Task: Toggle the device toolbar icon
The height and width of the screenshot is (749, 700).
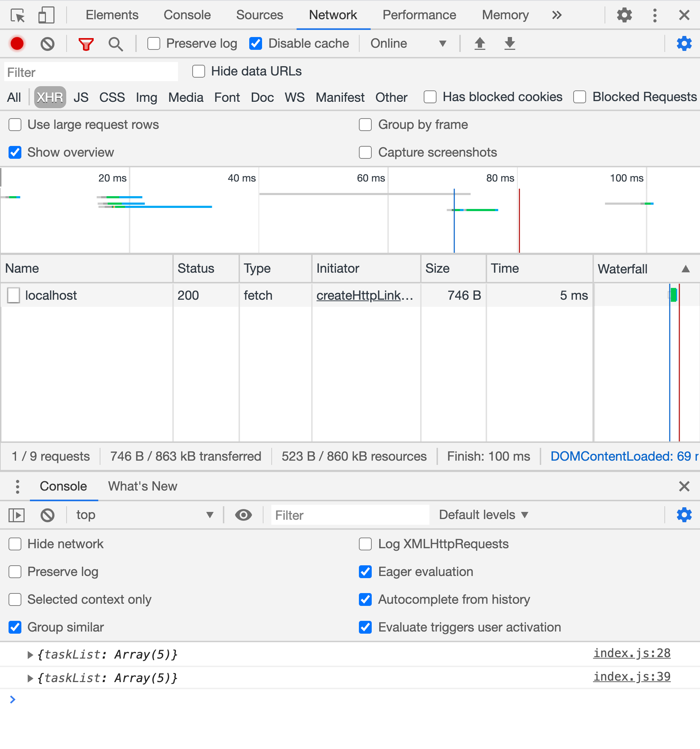Action: pyautogui.click(x=46, y=15)
